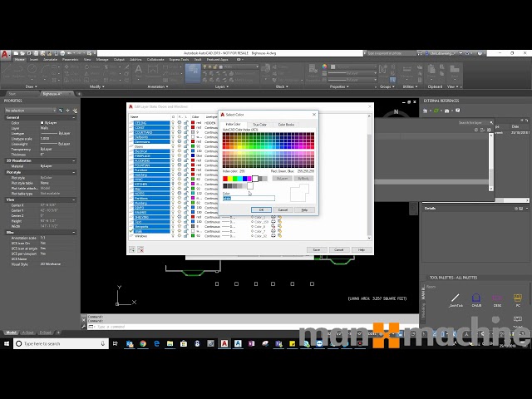Viewport: 532px width, 399px height.
Task: Click the Insert block icon in Block panel
Action: [266, 69]
